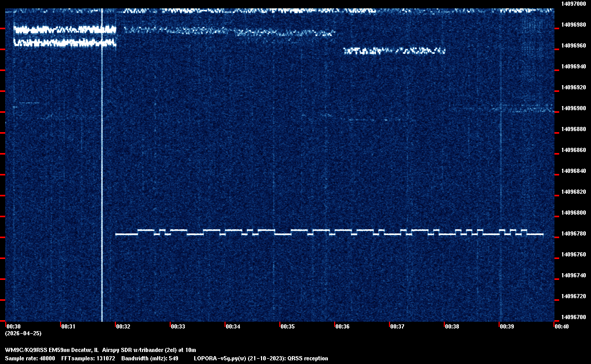Click the 14096740 frequency label
The height and width of the screenshot is (364, 591).
(x=573, y=275)
